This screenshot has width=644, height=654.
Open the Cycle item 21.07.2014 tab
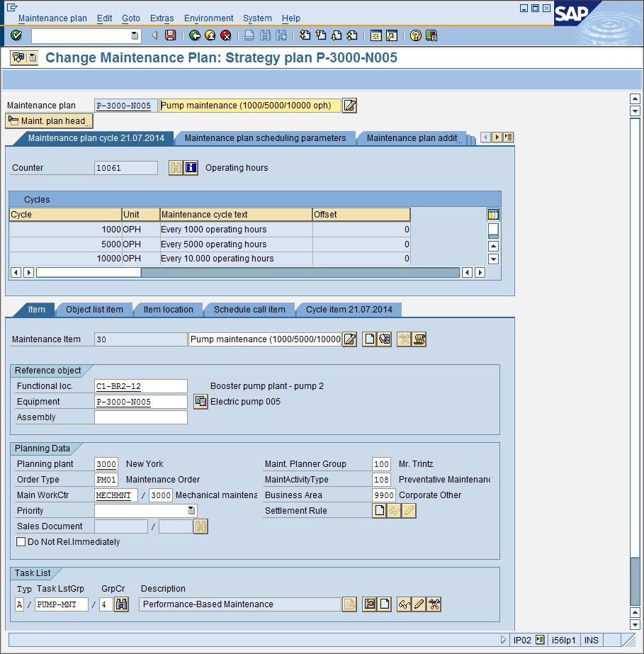[349, 310]
